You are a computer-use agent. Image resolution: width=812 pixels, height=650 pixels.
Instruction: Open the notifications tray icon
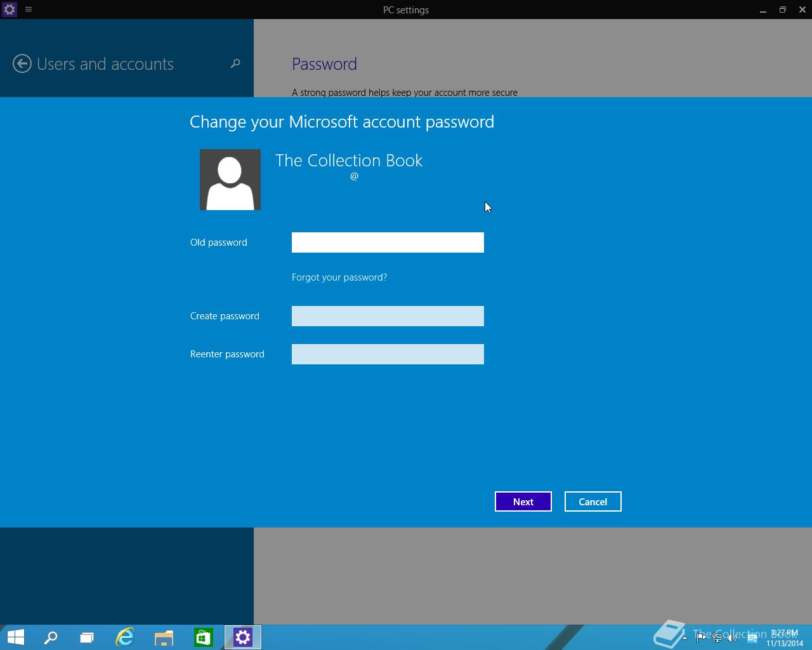(752, 638)
